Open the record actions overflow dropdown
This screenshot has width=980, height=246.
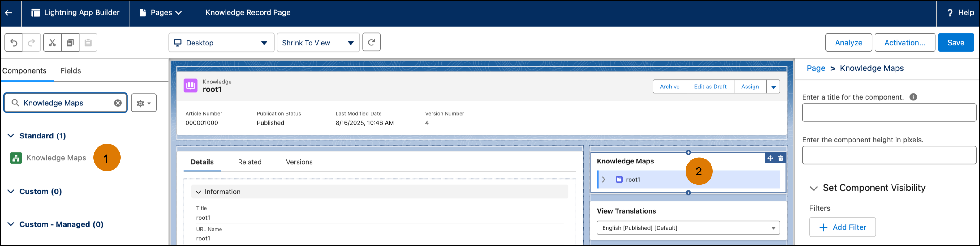773,87
